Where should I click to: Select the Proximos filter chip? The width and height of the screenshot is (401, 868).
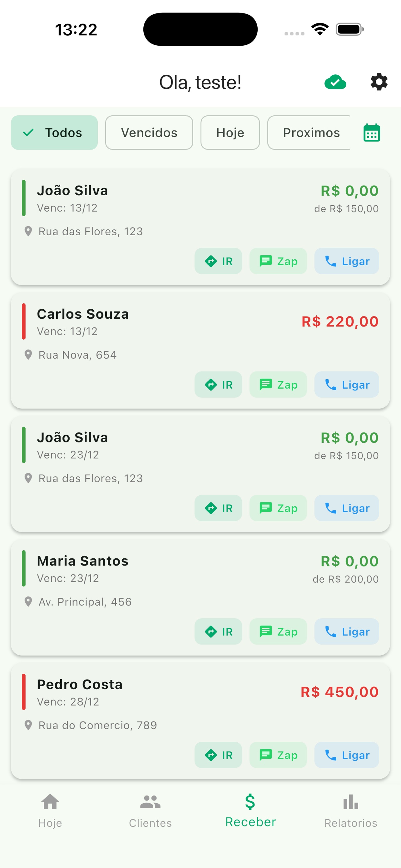(x=309, y=133)
